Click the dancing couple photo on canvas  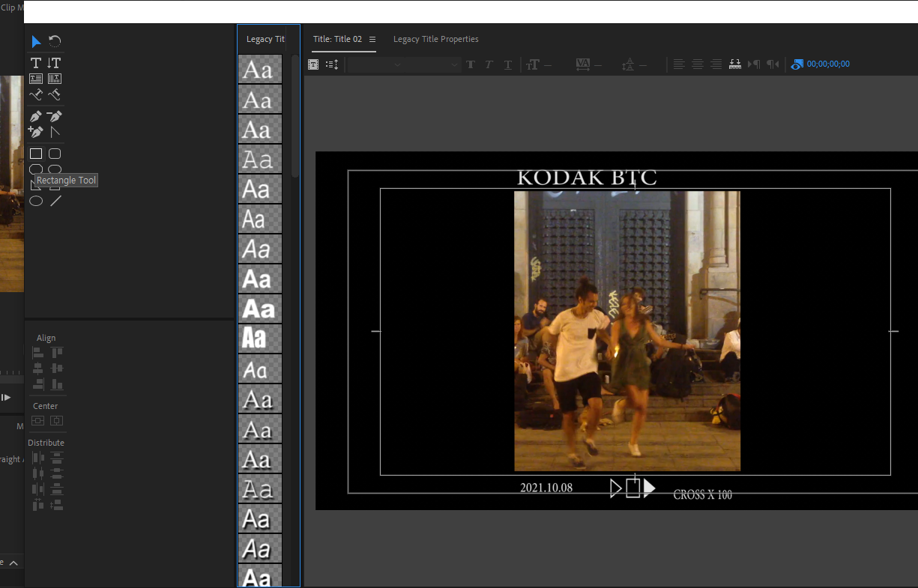point(627,331)
